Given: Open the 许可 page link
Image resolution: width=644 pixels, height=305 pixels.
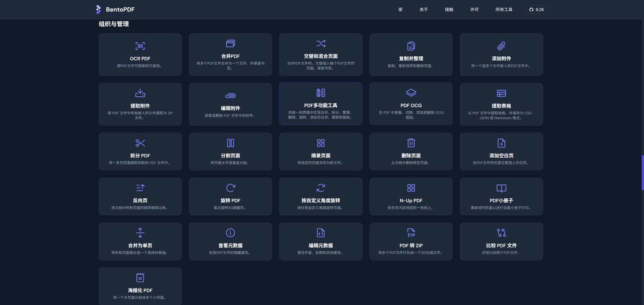Looking at the screenshot, I should tap(474, 9).
